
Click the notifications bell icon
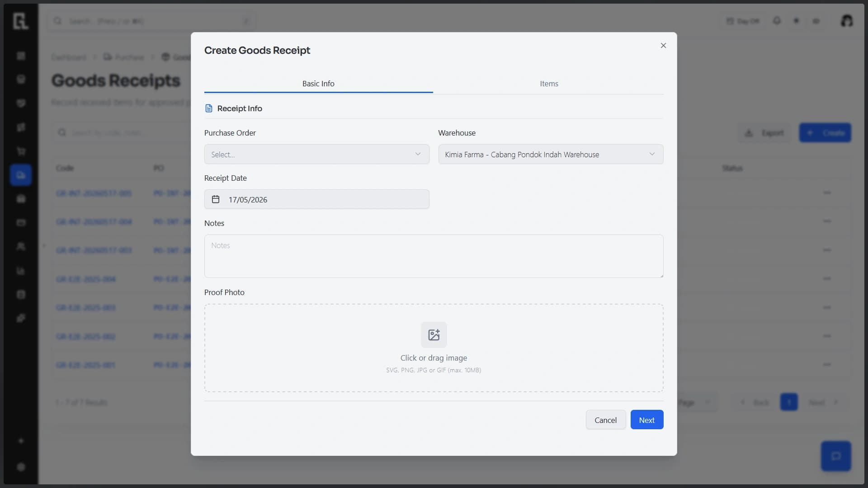click(x=777, y=21)
